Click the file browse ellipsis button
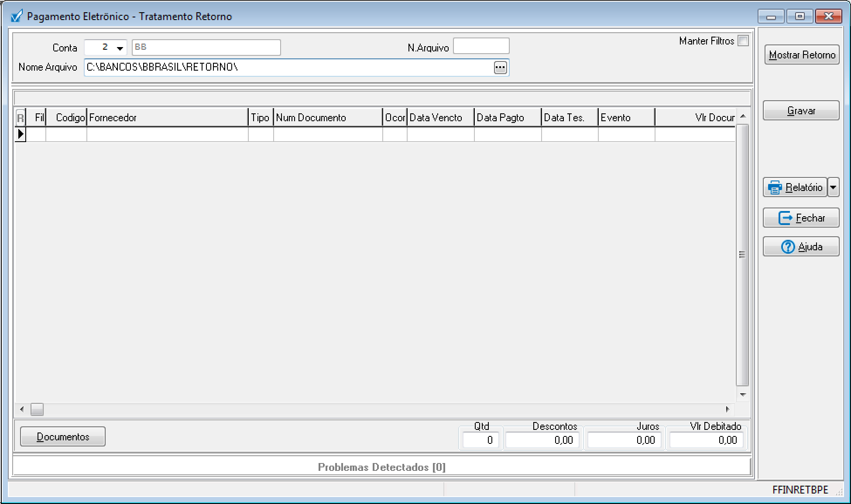The image size is (851, 504). 500,68
